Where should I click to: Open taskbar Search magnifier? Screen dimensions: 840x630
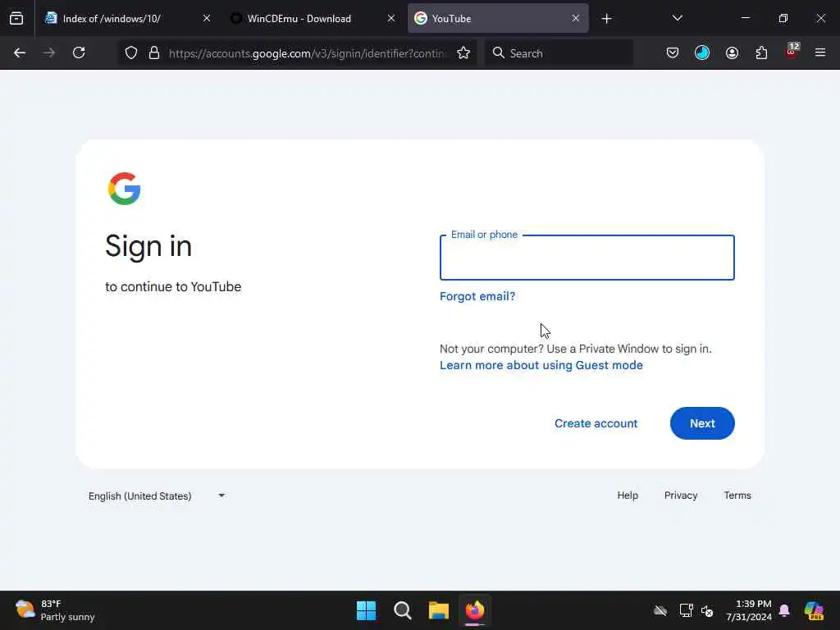point(402,610)
